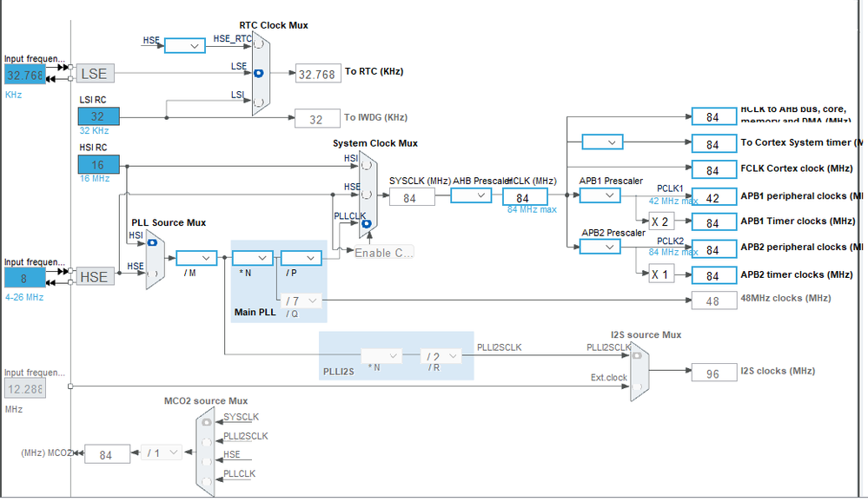
Task: Choose HSI on PLL Source Mux
Action: (152, 242)
